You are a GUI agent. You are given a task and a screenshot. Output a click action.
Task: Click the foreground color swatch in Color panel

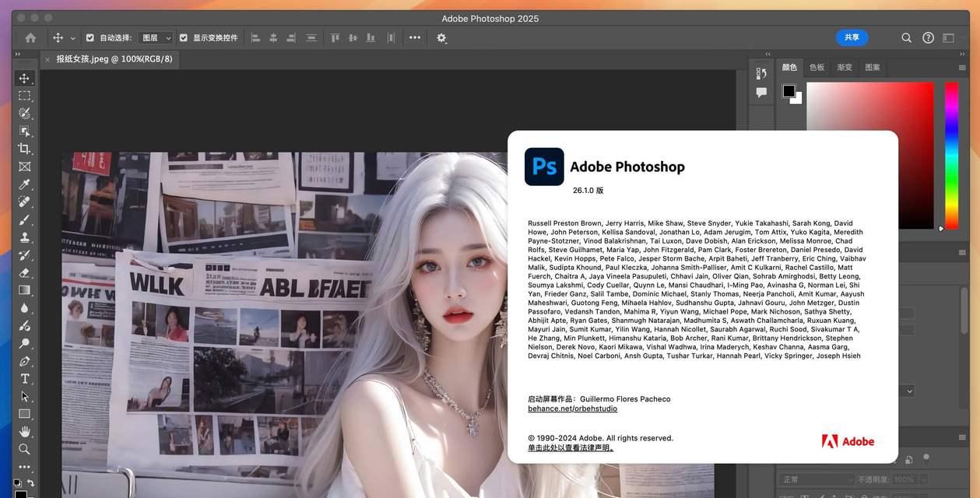pyautogui.click(x=789, y=91)
